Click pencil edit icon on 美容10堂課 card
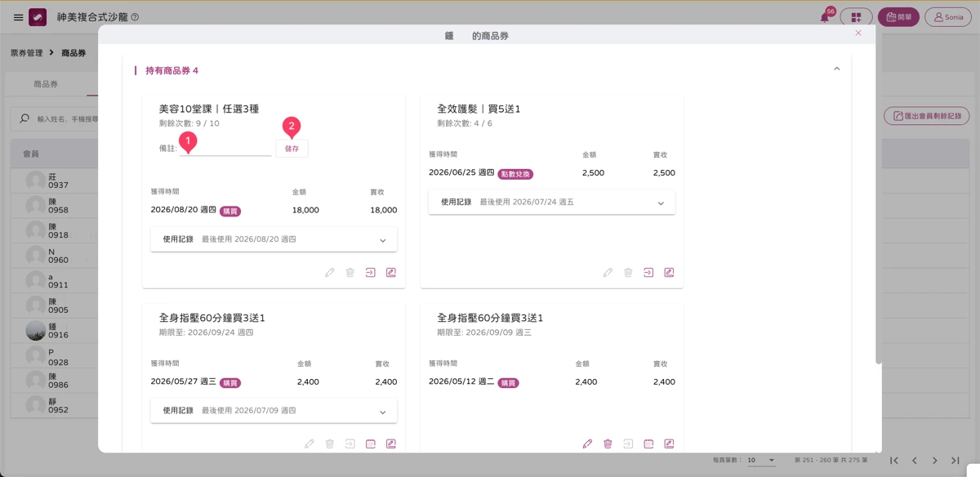Viewport: 980px width, 477px height. (x=330, y=273)
